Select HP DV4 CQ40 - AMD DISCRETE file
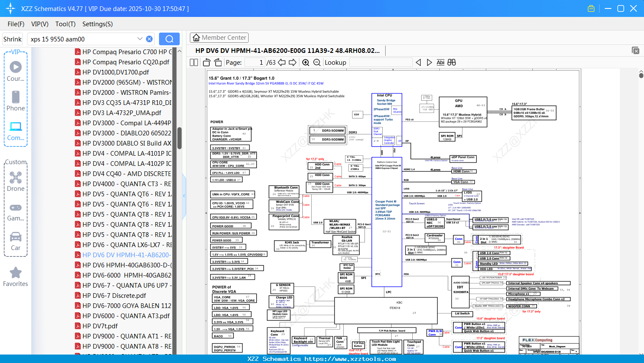The image size is (644, 363). pyautogui.click(x=123, y=173)
